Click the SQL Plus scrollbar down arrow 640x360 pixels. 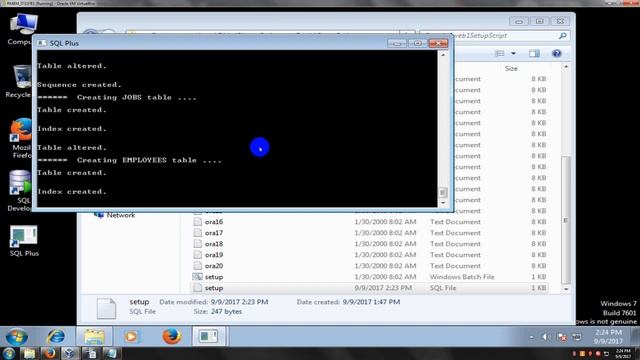pyautogui.click(x=443, y=203)
